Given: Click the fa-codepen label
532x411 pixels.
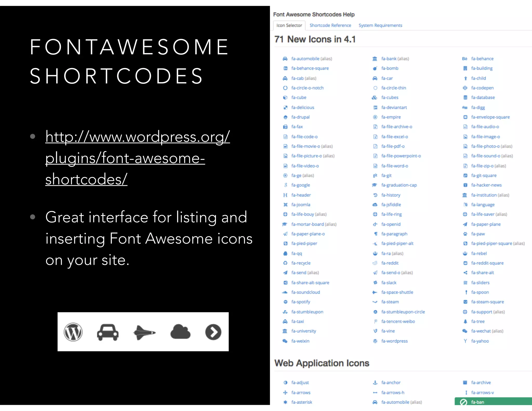Looking at the screenshot, I should point(482,88).
